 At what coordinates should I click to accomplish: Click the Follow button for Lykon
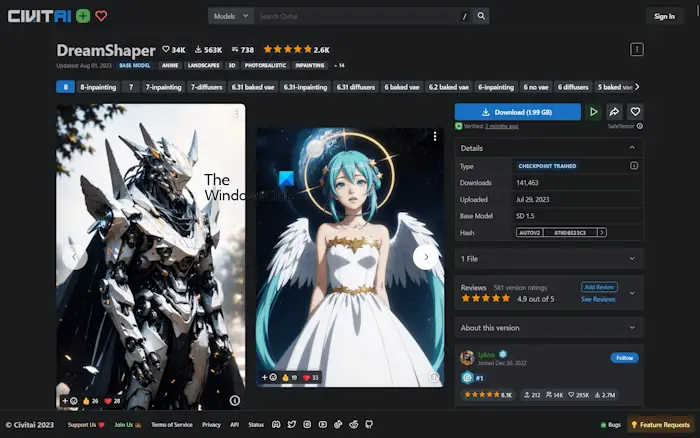click(x=624, y=358)
